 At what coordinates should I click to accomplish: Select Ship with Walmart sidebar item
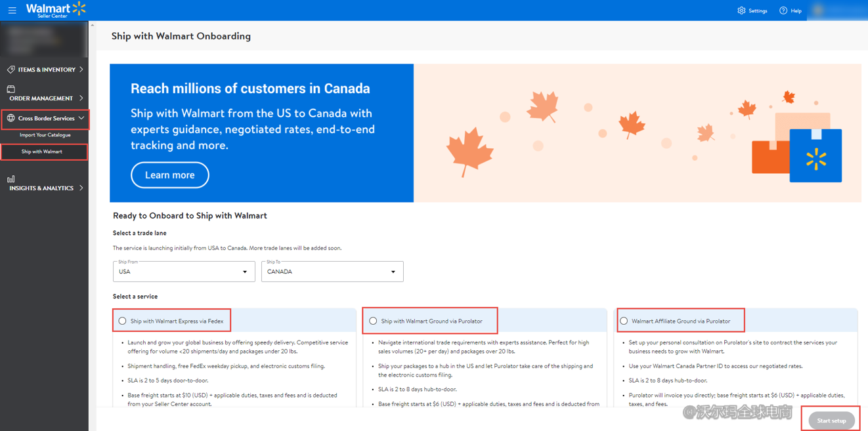[x=42, y=152]
